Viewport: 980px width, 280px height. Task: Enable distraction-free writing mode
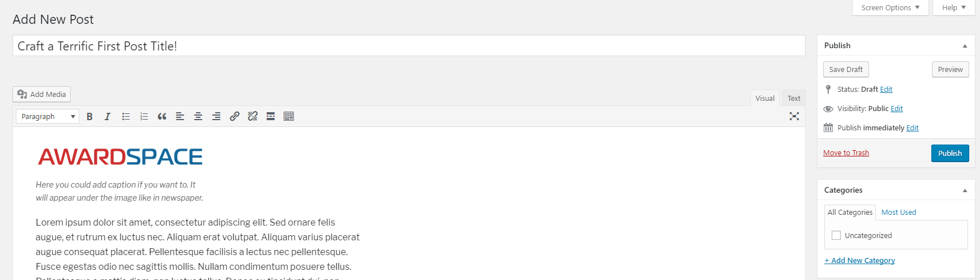tap(794, 116)
